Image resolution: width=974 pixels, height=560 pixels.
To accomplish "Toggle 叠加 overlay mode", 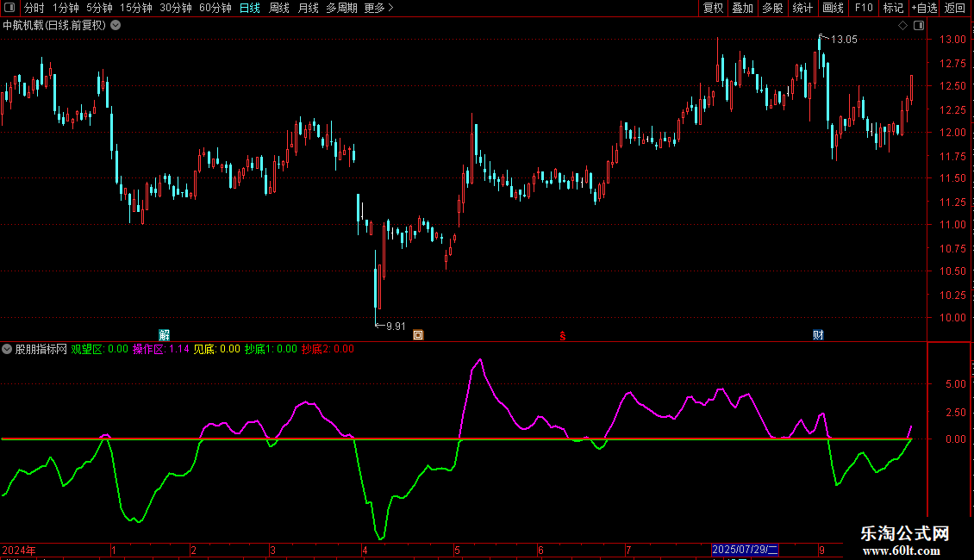I will tap(742, 8).
